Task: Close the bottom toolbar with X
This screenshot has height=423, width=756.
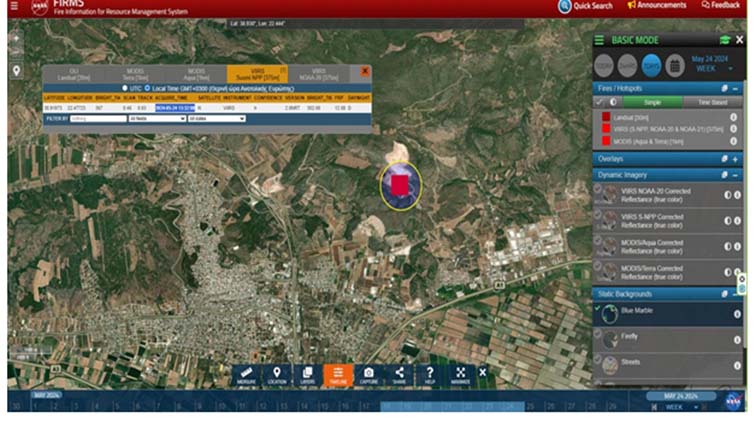Action: pyautogui.click(x=483, y=372)
